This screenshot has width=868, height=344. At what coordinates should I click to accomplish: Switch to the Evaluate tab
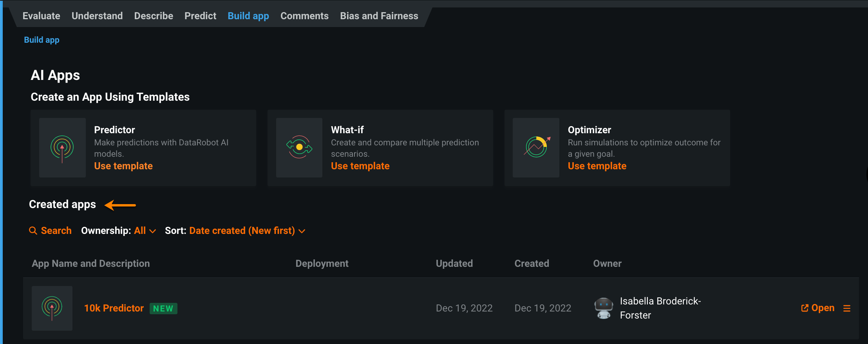click(41, 16)
